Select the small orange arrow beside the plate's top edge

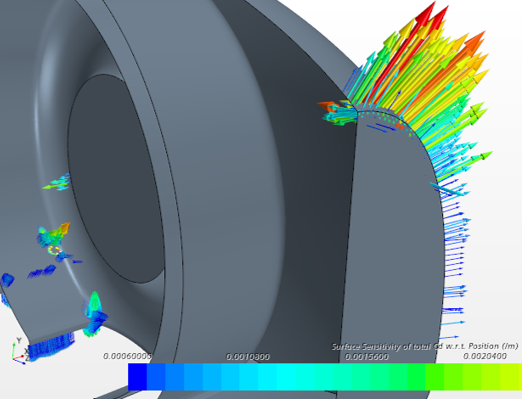click(330, 106)
